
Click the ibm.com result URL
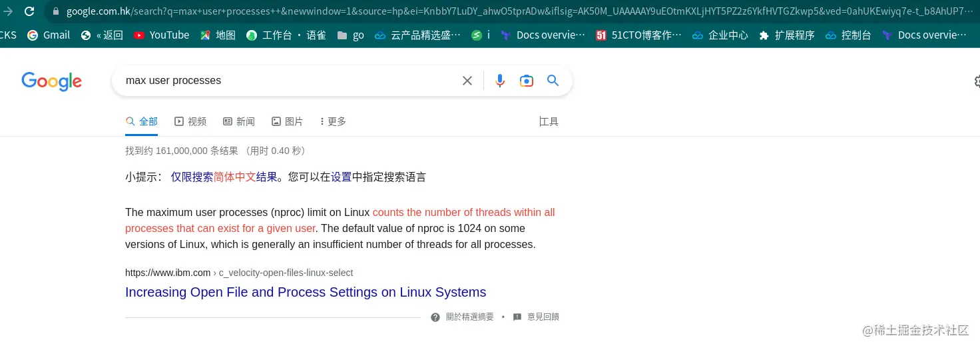[x=239, y=273]
